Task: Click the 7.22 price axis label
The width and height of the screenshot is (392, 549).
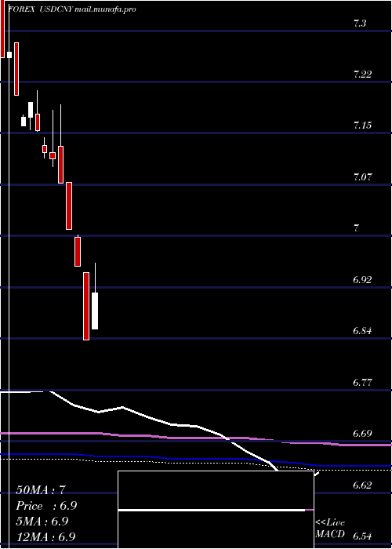Action: 362,75
